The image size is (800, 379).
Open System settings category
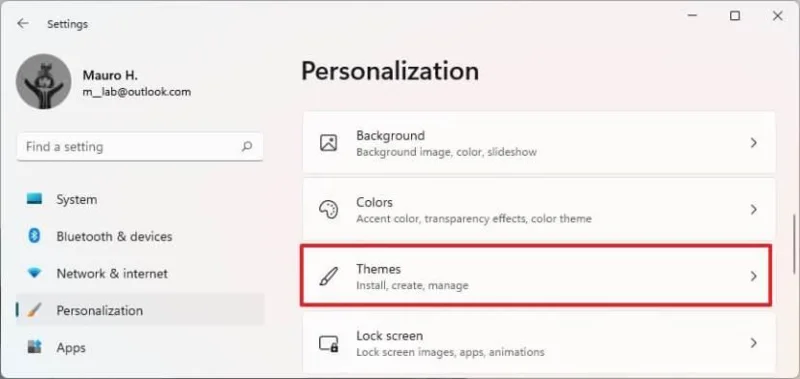pos(140,199)
